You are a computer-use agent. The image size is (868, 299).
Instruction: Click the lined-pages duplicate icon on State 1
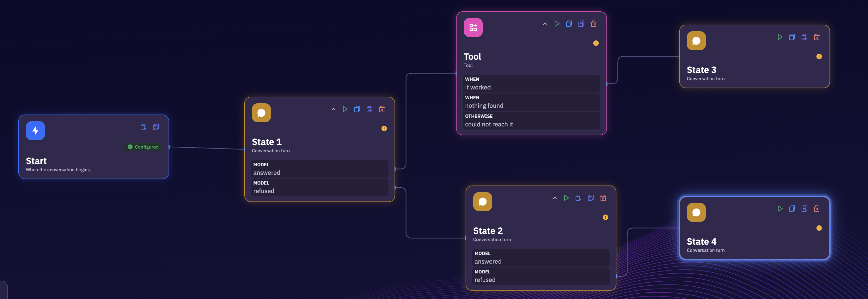369,109
